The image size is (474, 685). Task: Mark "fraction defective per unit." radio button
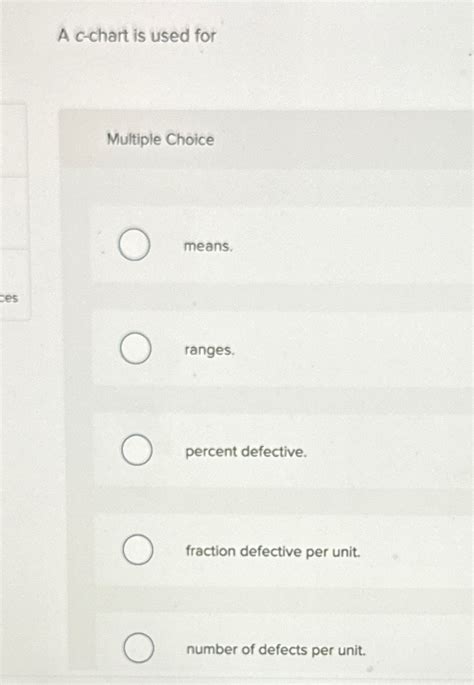[x=138, y=550]
